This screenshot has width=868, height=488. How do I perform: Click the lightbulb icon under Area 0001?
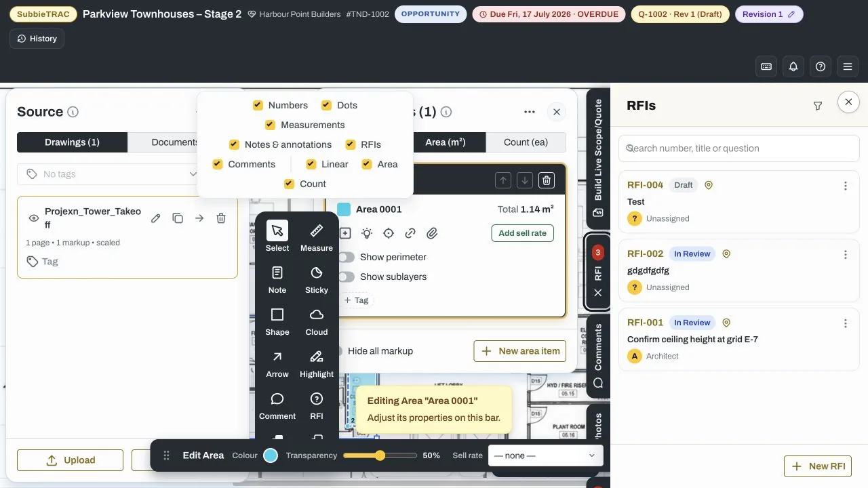pyautogui.click(x=367, y=233)
